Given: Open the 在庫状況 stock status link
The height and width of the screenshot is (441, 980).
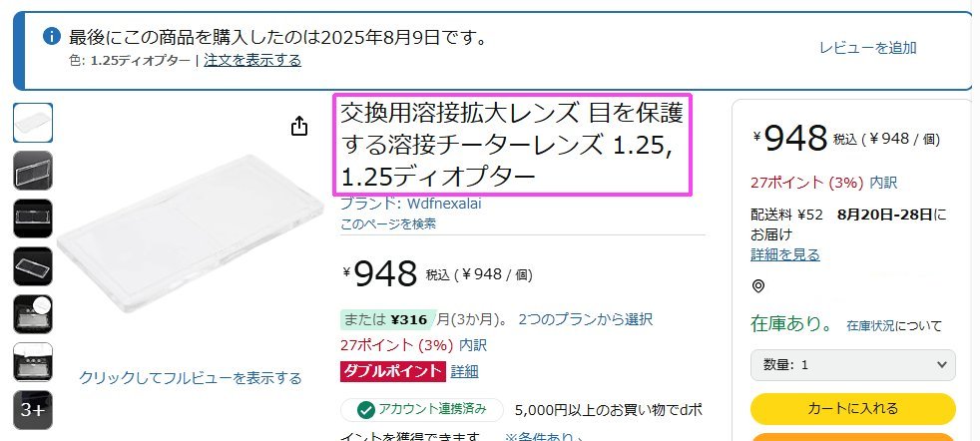Looking at the screenshot, I should coord(870,325).
